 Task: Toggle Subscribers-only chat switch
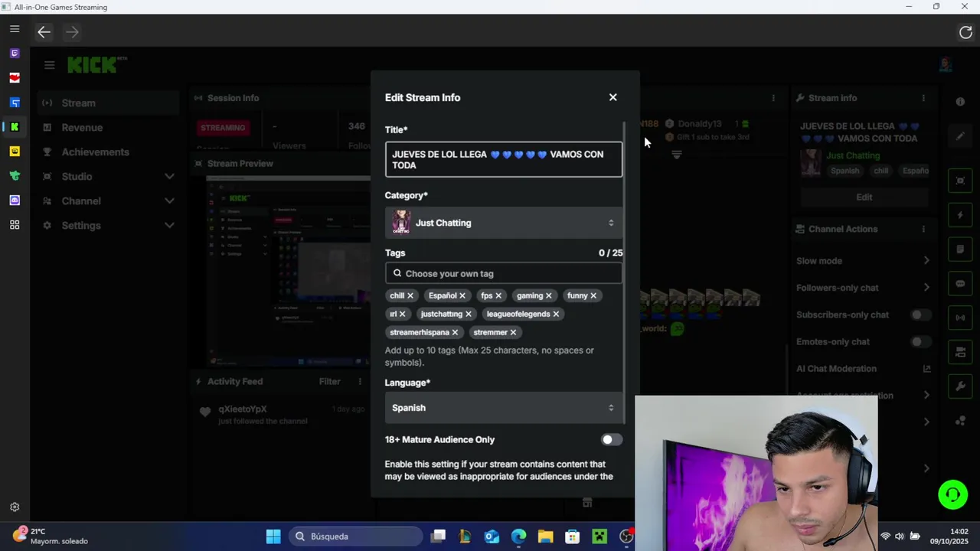(921, 315)
